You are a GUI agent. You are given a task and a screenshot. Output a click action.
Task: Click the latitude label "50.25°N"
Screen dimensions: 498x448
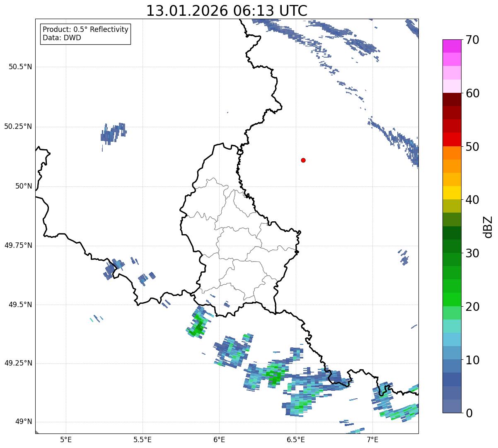point(18,126)
